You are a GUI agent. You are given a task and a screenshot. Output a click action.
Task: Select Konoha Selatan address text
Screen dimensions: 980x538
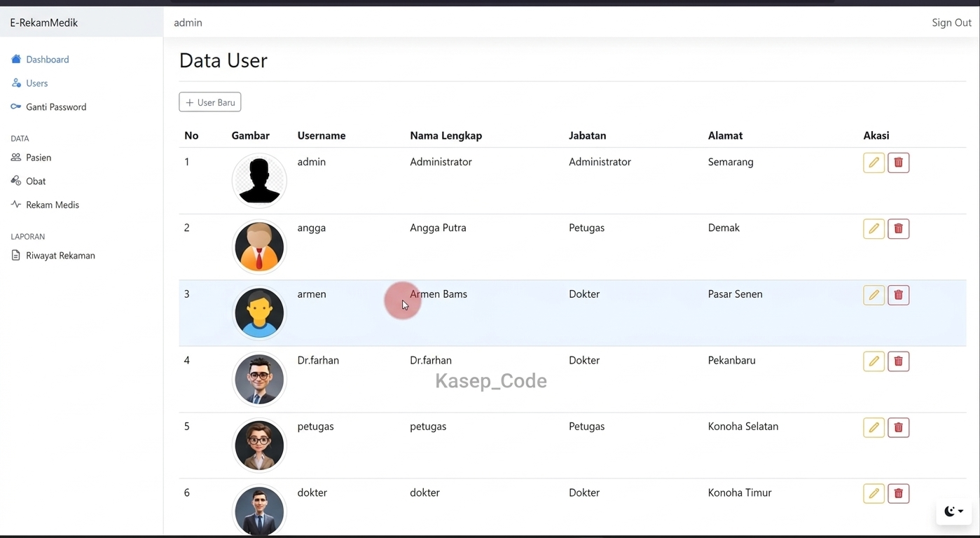tap(743, 426)
